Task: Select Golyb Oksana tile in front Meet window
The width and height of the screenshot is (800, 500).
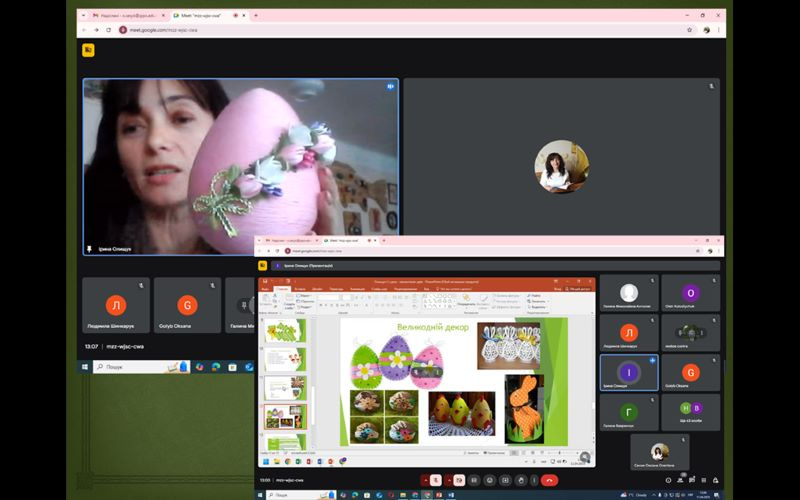Action: click(691, 372)
